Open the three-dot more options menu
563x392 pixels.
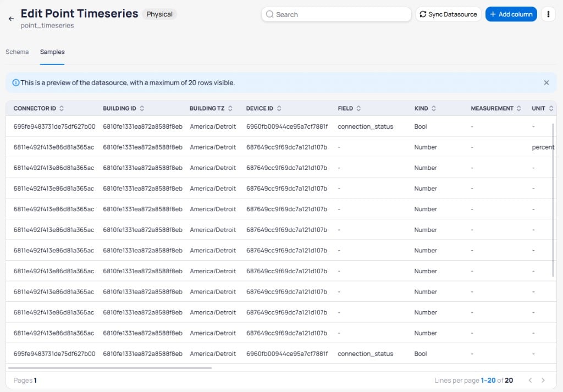(x=548, y=14)
